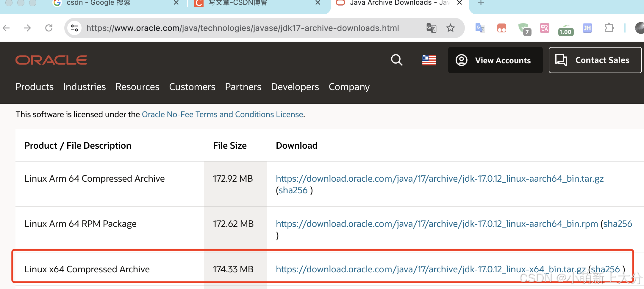This screenshot has height=289, width=644.
Task: Download jdk-17.0.12 linux-aarch64 rpm link
Action: (437, 224)
